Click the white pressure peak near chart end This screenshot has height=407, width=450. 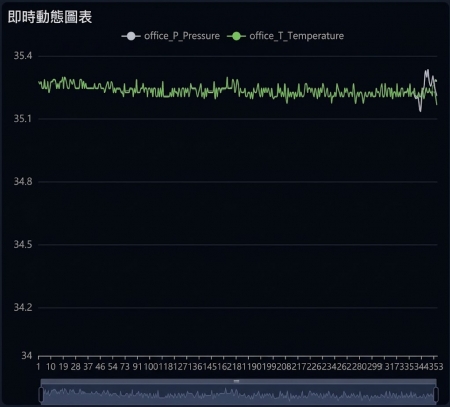click(427, 71)
